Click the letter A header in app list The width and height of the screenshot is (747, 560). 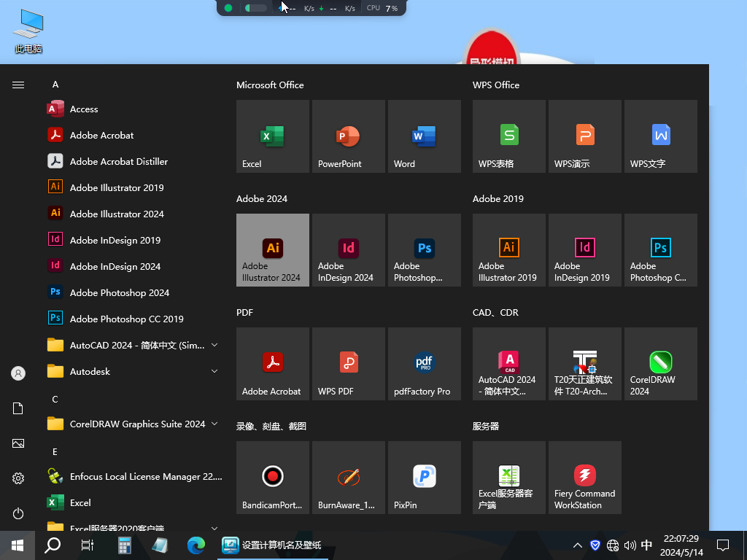pos(55,85)
